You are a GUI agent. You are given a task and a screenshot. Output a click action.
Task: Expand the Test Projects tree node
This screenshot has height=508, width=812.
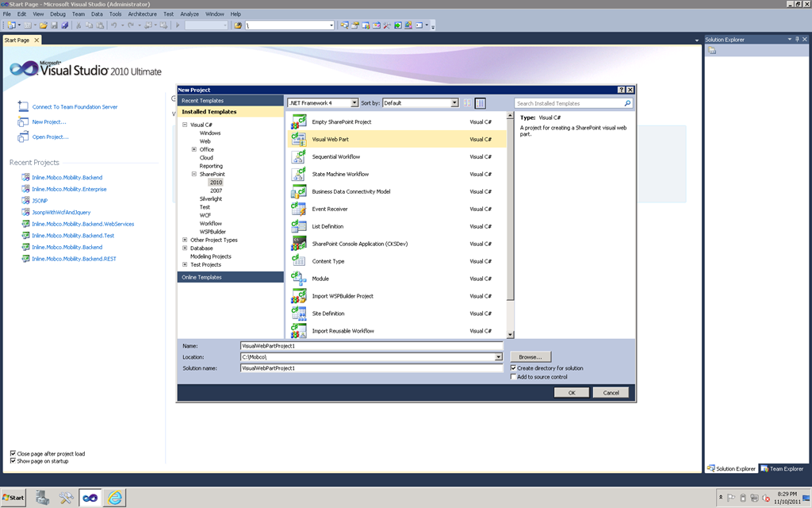(x=184, y=264)
